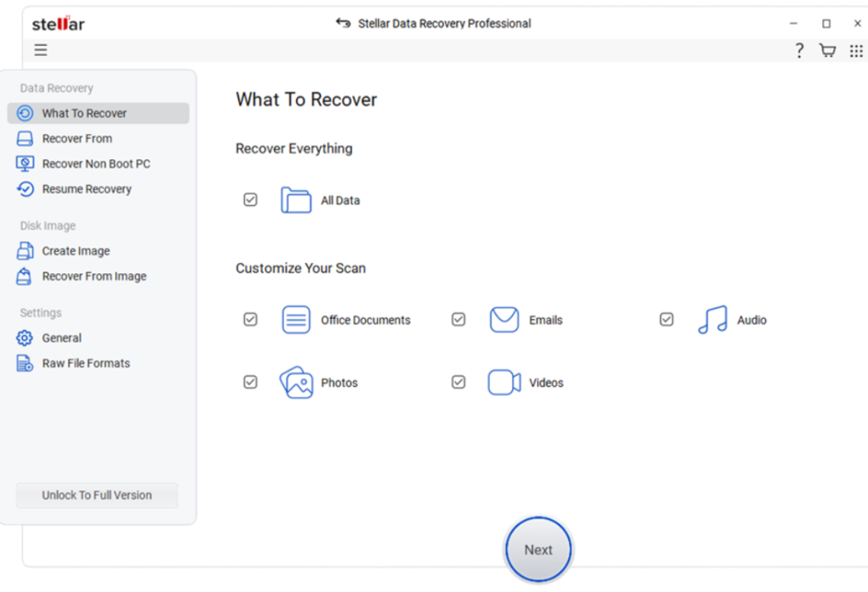The image size is (868, 592).
Task: Go to Create Image in sidebar
Action: click(75, 251)
